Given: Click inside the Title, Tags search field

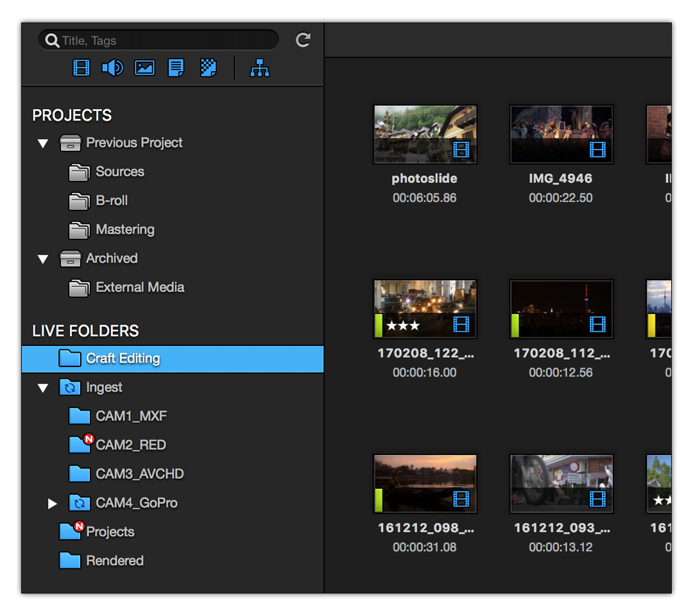Looking at the screenshot, I should point(157,40).
